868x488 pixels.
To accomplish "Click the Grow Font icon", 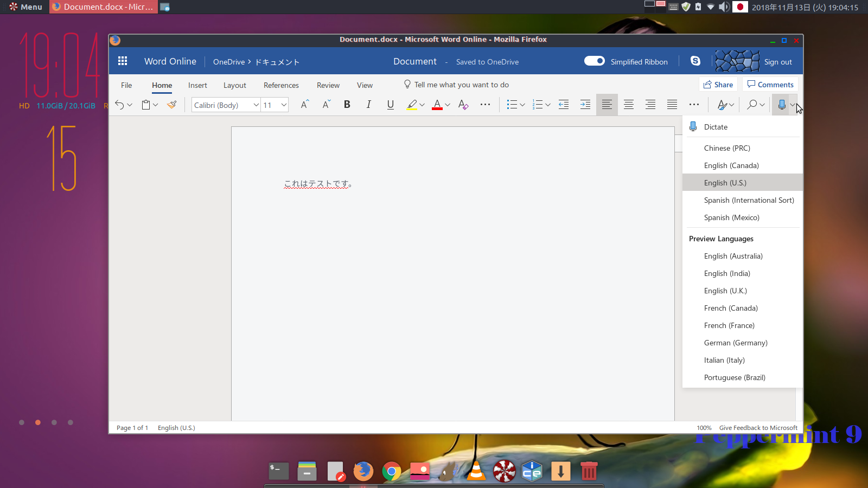I will [305, 105].
